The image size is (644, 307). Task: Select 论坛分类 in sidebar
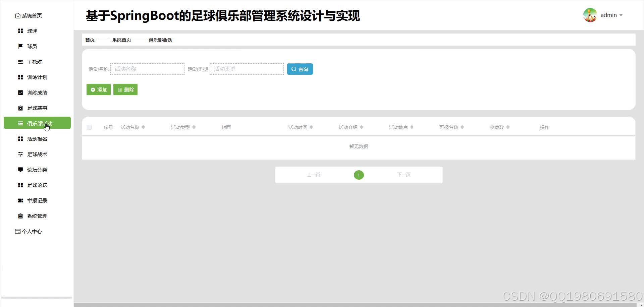(x=37, y=170)
